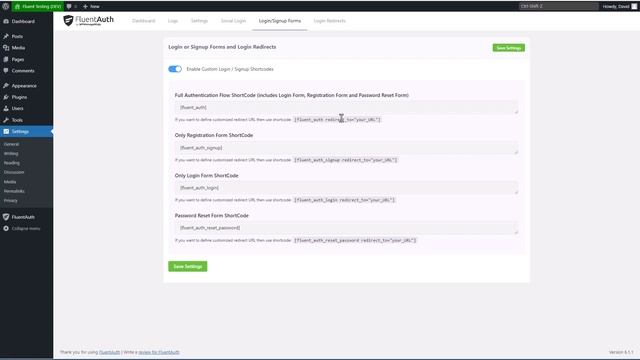
Task: Open Appearance brush icon in sidebar
Action: [6, 86]
